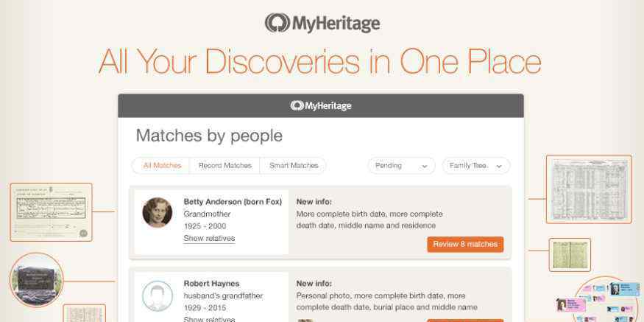This screenshot has width=644, height=322.
Task: Click Review 8 matches button
Action: point(465,245)
